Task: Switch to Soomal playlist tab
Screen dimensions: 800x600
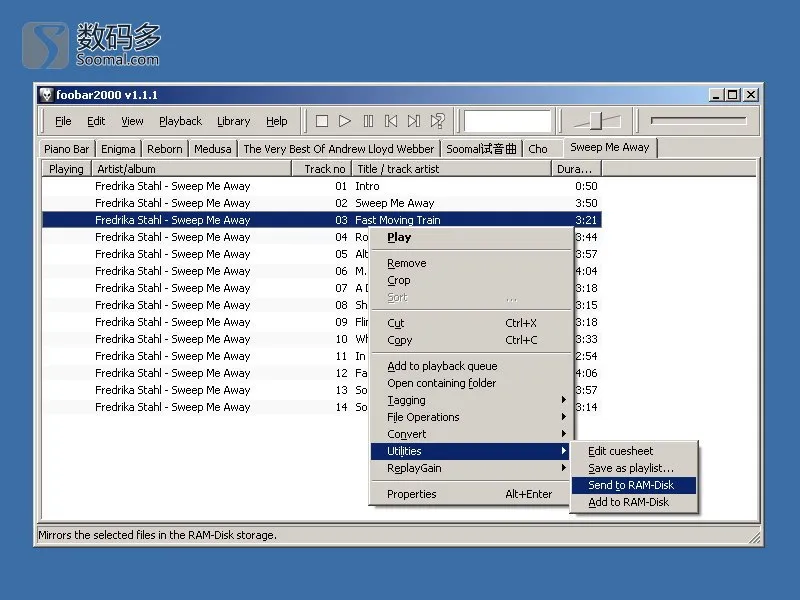Action: pos(481,149)
